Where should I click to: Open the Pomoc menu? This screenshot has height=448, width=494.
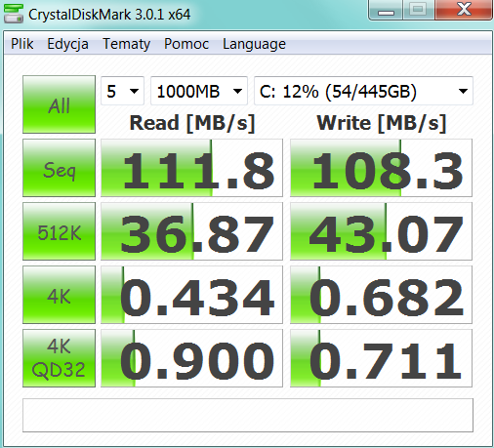pos(186,44)
